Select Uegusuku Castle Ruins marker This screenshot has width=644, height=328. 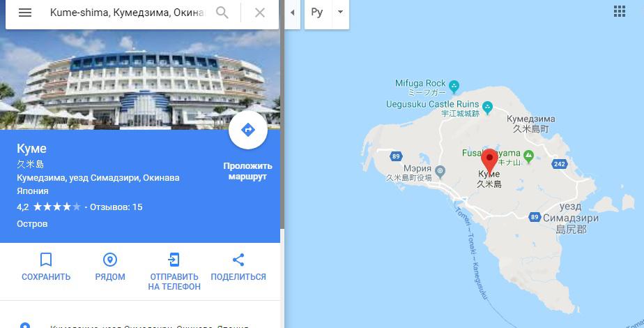pos(487,107)
